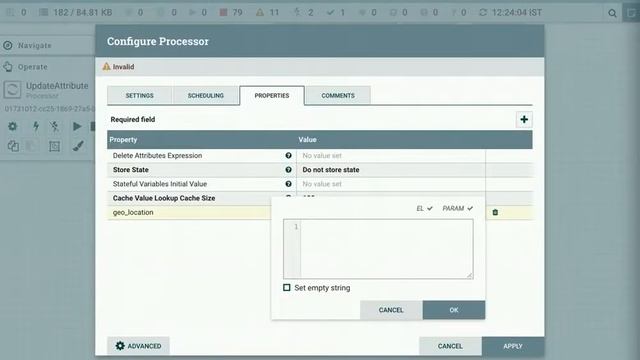
Task: Click the refresh icon beside 12:24:04 IST
Action: pos(483,13)
